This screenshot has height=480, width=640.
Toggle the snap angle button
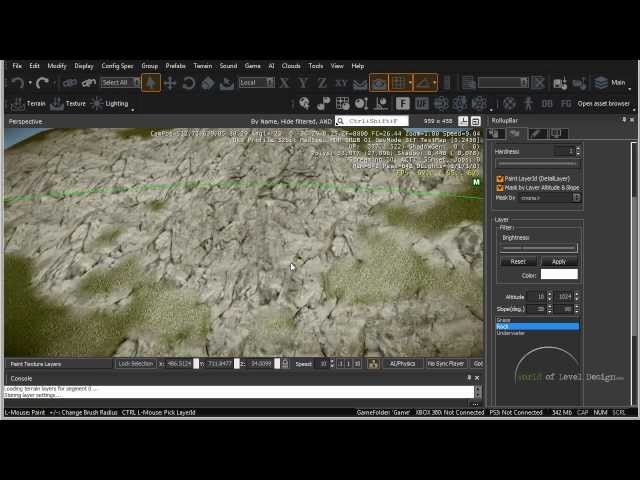click(424, 83)
